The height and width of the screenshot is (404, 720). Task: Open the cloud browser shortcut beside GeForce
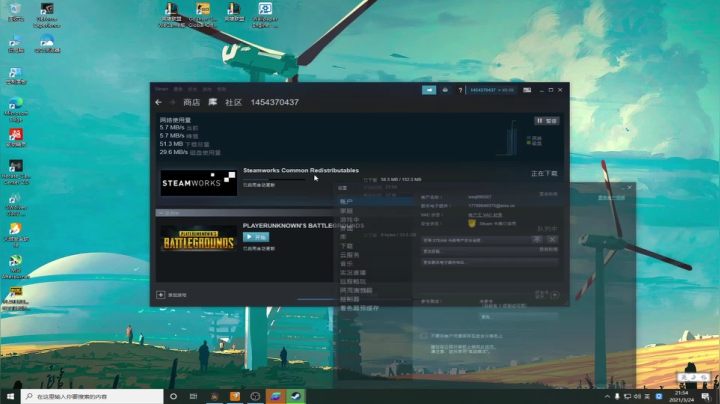click(x=47, y=44)
